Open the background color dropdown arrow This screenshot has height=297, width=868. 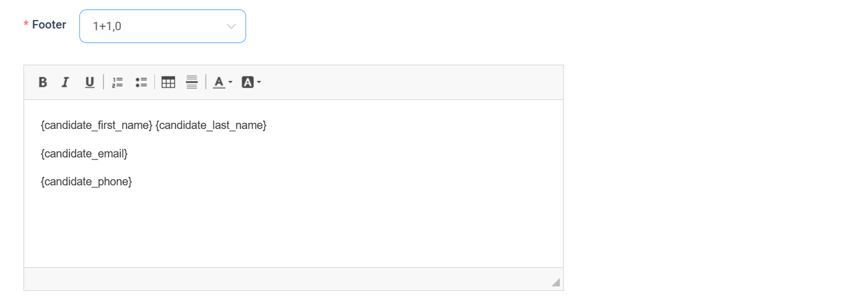pos(259,82)
